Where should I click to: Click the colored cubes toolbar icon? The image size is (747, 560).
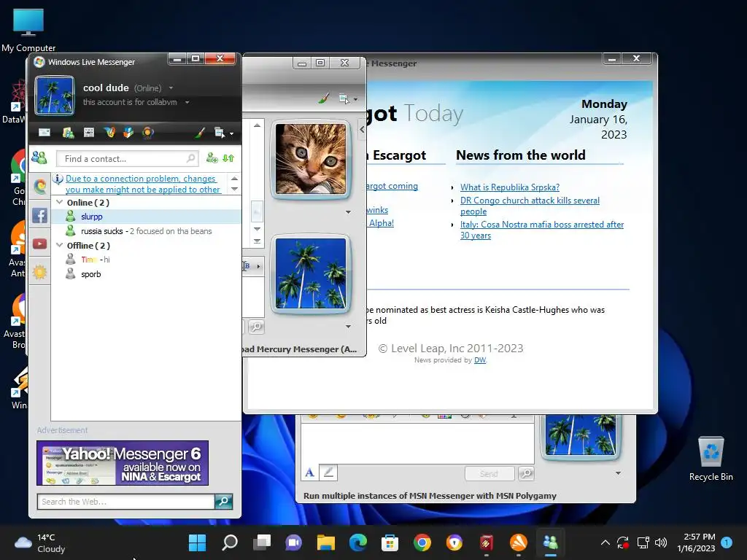point(128,133)
